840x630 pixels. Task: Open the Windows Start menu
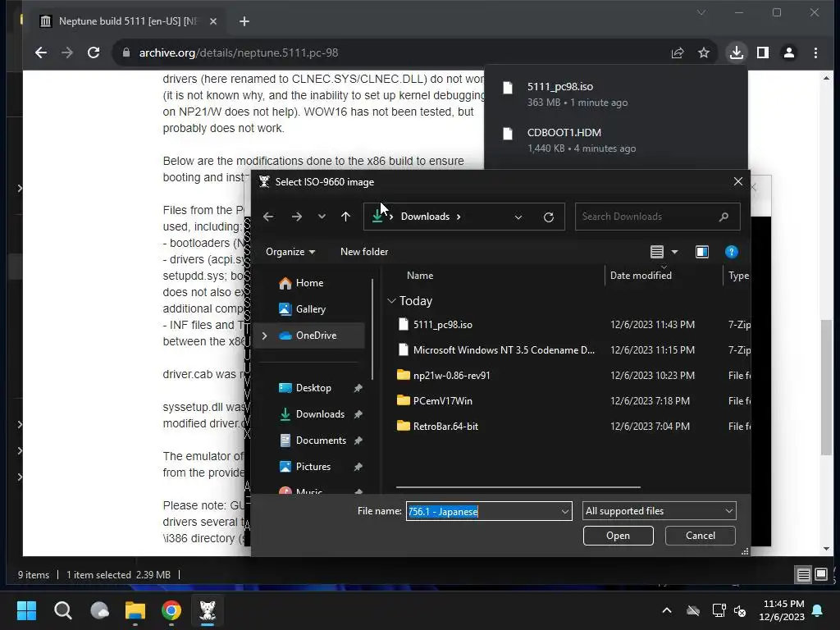pos(26,610)
